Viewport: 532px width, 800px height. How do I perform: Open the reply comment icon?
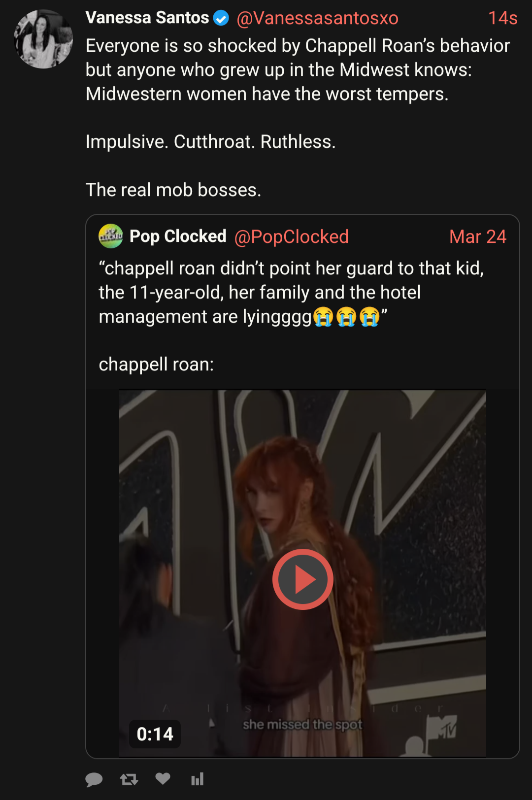coord(94,779)
